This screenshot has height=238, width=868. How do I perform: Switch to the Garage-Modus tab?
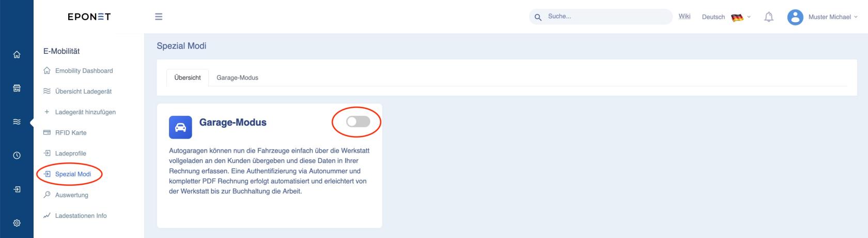coord(237,78)
